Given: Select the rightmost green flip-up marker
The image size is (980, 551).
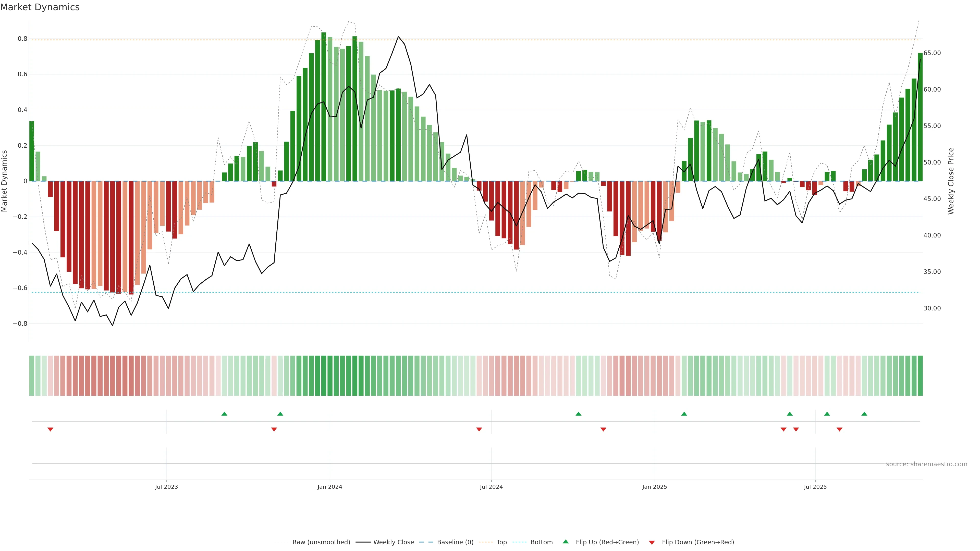Looking at the screenshot, I should coord(864,414).
